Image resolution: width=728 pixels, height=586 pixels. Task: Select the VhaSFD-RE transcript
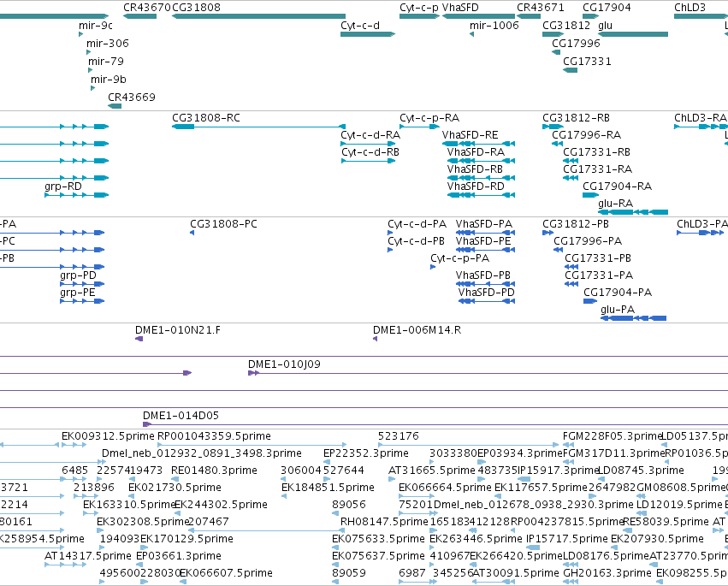[x=478, y=144]
